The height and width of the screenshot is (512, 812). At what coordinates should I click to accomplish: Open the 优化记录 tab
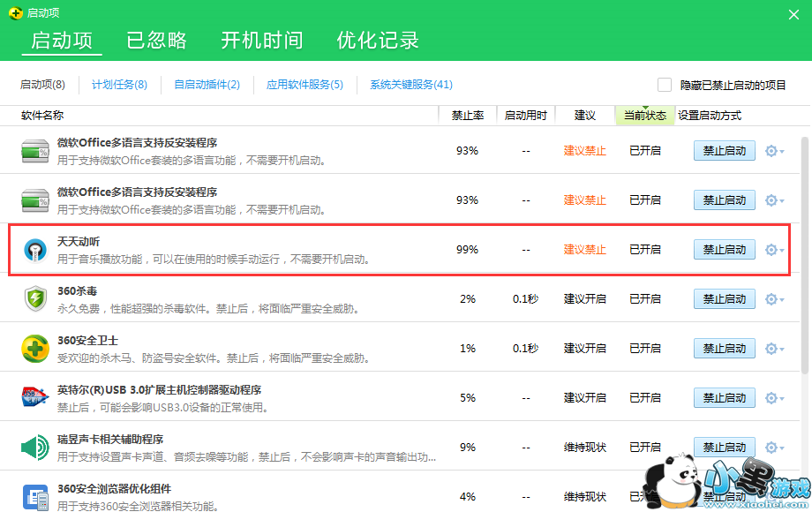[378, 41]
